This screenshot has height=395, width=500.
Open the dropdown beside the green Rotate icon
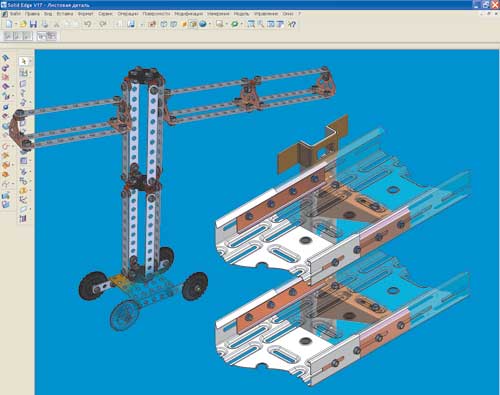(x=241, y=24)
